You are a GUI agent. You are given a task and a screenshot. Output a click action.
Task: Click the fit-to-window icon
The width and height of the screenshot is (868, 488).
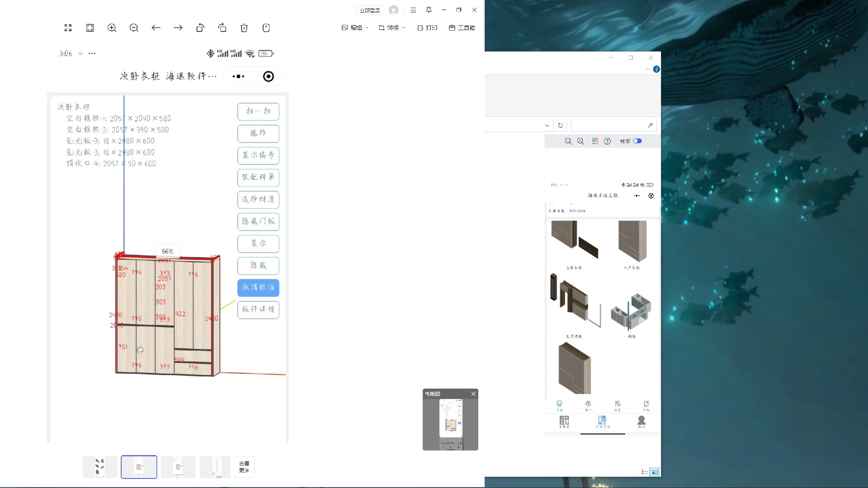point(90,28)
